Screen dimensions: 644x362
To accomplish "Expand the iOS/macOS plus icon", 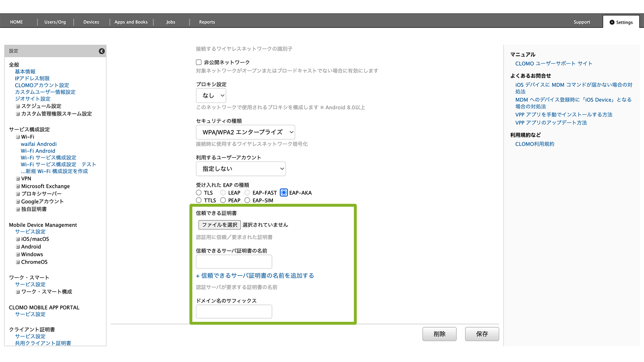I will [18, 239].
